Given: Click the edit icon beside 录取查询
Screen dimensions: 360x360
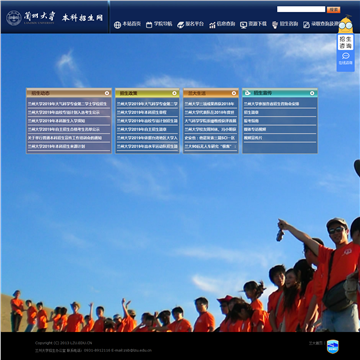Looking at the screenshot, I should pyautogui.click(x=306, y=25).
